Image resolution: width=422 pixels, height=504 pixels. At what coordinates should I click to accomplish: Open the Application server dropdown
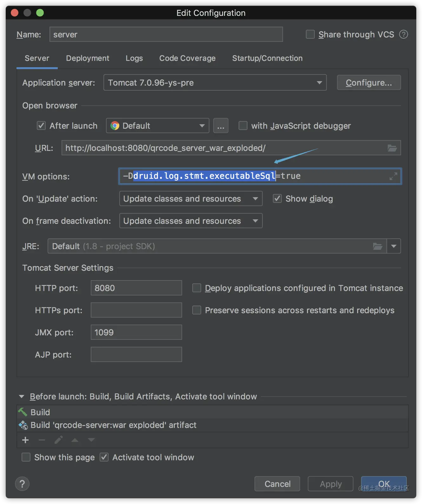[x=215, y=82]
